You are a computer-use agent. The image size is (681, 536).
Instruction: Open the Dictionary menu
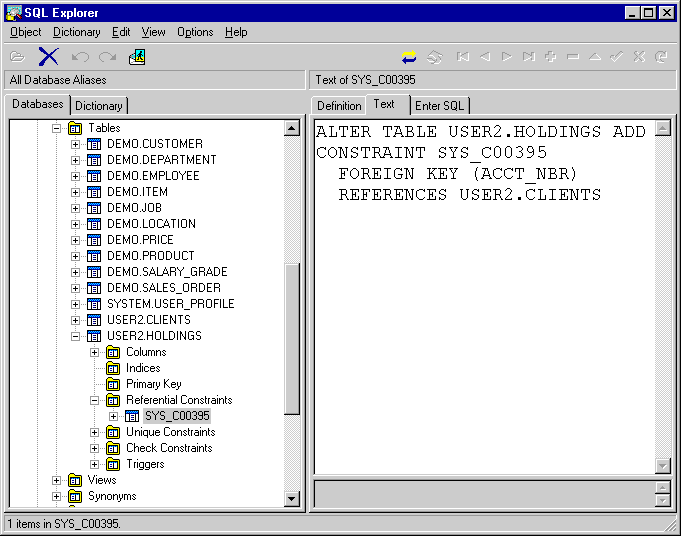tap(76, 32)
